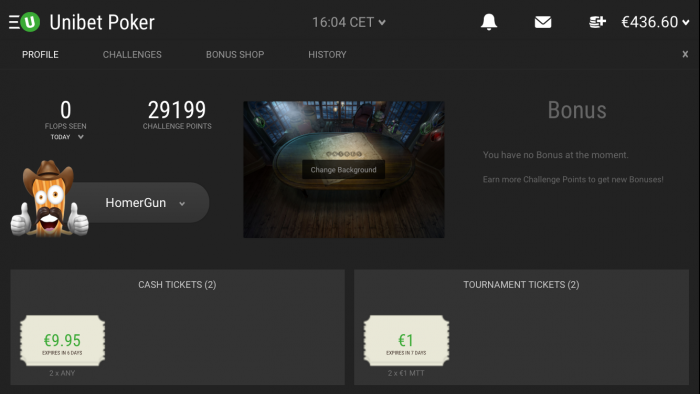Select the €1 tournament ticket

click(x=406, y=341)
